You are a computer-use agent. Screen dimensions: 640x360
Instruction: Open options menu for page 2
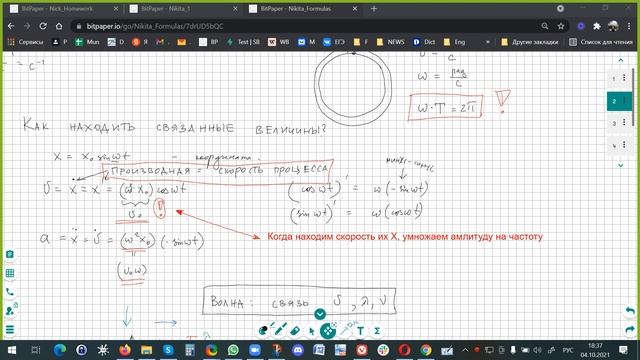[624, 100]
